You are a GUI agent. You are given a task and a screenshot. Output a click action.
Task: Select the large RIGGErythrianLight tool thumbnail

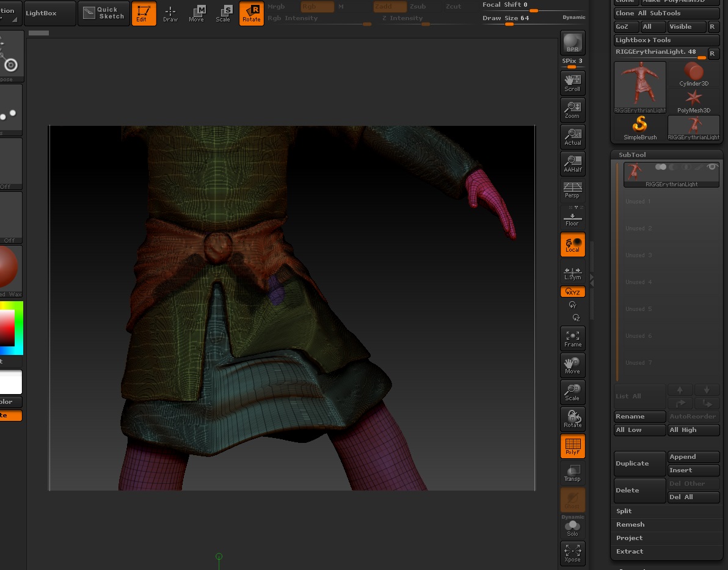click(x=640, y=87)
